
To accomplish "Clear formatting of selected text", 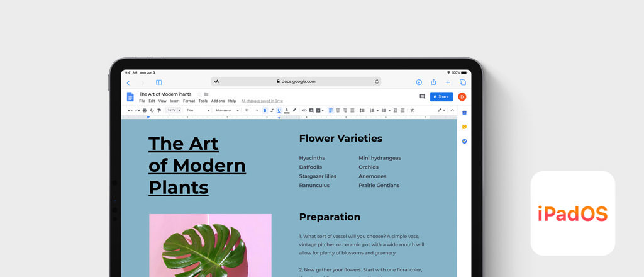I will click(x=412, y=110).
